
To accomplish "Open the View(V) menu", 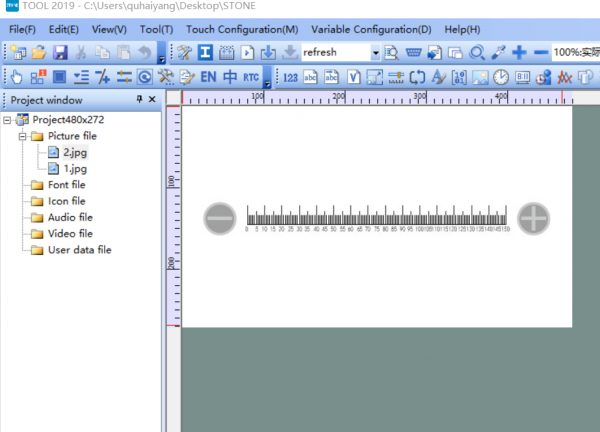I will point(109,29).
